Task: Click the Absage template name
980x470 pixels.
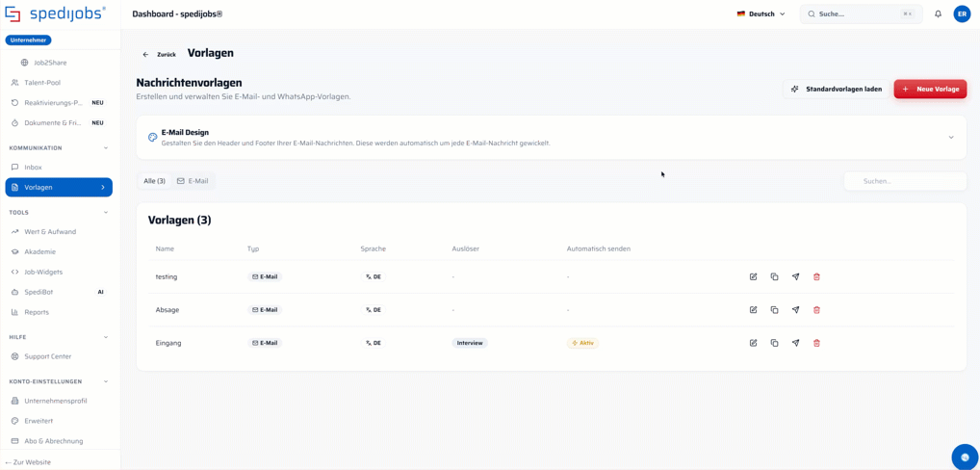Action: [x=168, y=310]
